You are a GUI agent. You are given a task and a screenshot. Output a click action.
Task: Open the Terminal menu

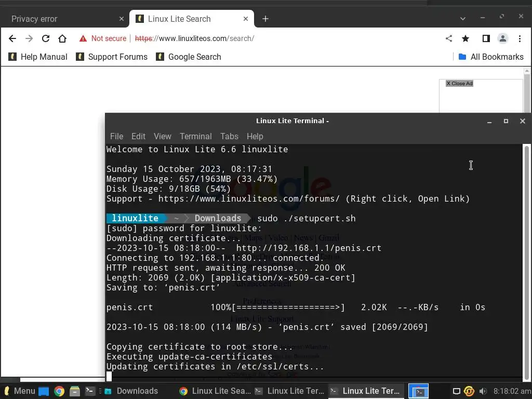196,137
